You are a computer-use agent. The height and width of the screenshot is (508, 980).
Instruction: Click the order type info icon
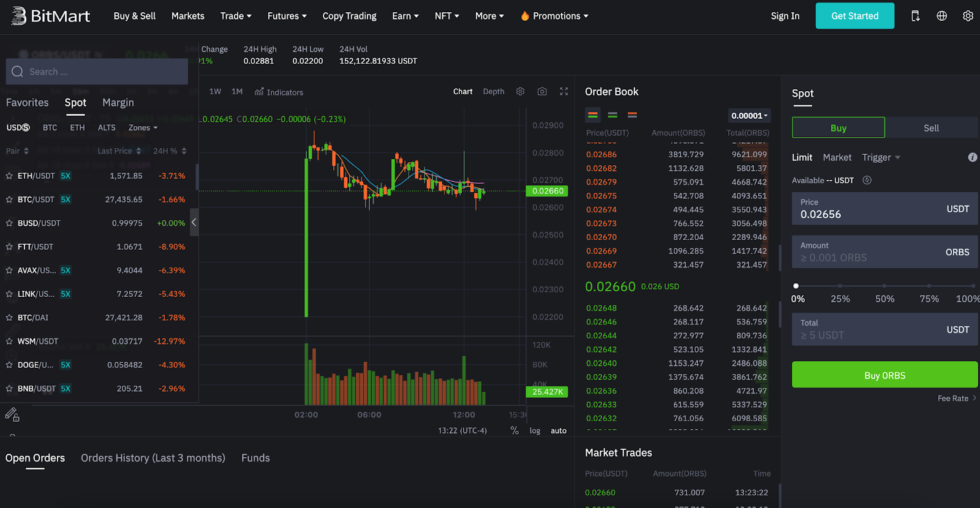[973, 157]
